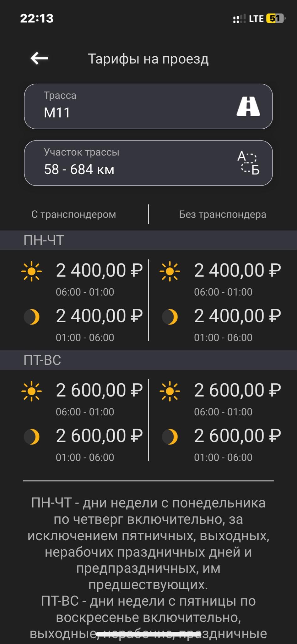The image size is (297, 644).
Task: Open the Участок трассы 58 - 684 км selector
Action: coord(148,163)
